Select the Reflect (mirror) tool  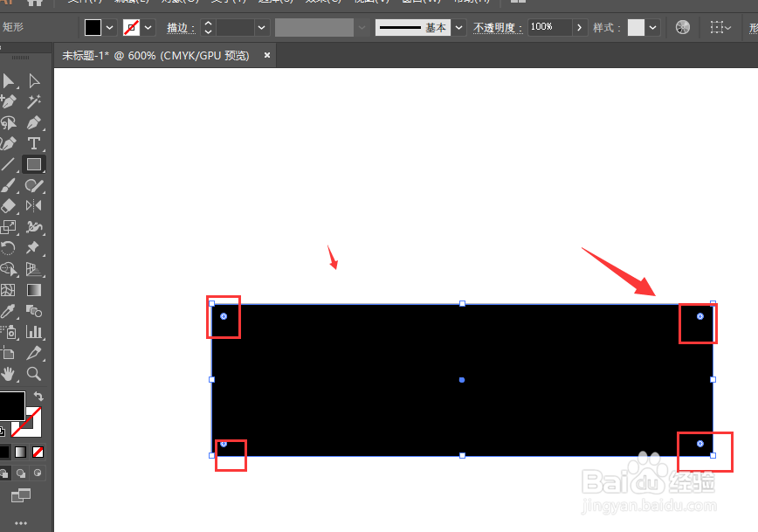tap(34, 206)
